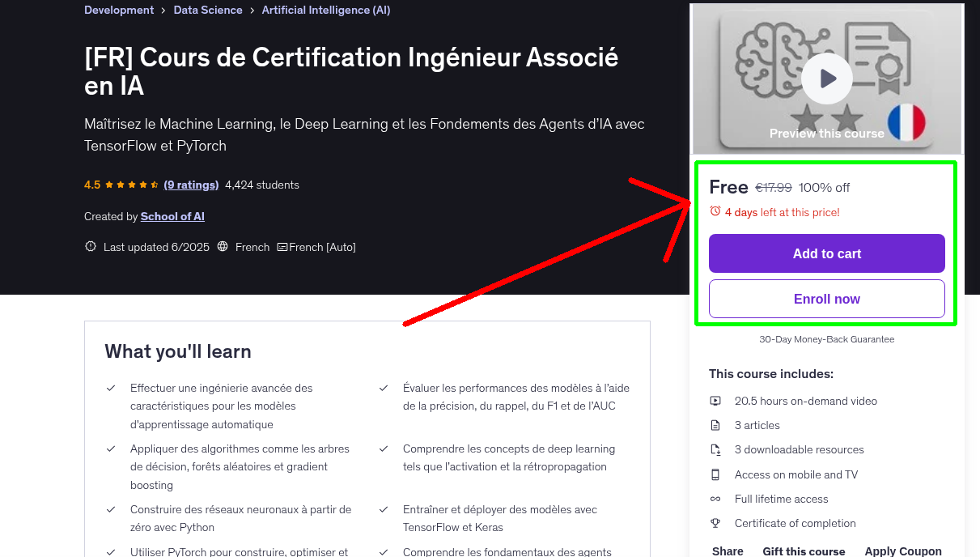Click the Enroll now button
The image size is (980, 557).
[x=826, y=298]
